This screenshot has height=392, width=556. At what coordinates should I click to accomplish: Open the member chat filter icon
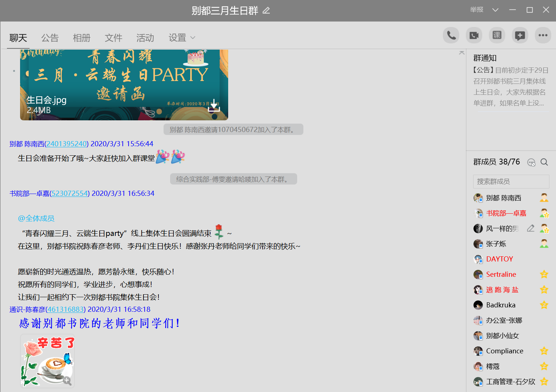[x=531, y=162]
